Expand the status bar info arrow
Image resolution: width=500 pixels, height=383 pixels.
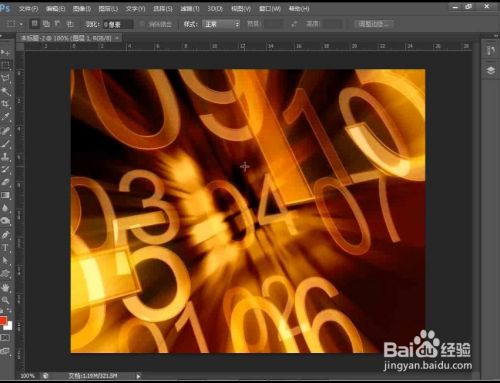point(138,376)
